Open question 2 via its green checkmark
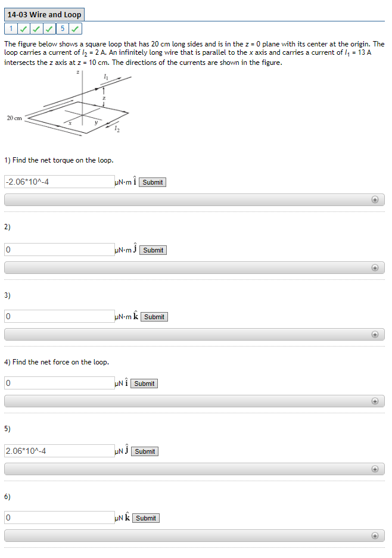This screenshot has width=392, height=558. [x=23, y=28]
